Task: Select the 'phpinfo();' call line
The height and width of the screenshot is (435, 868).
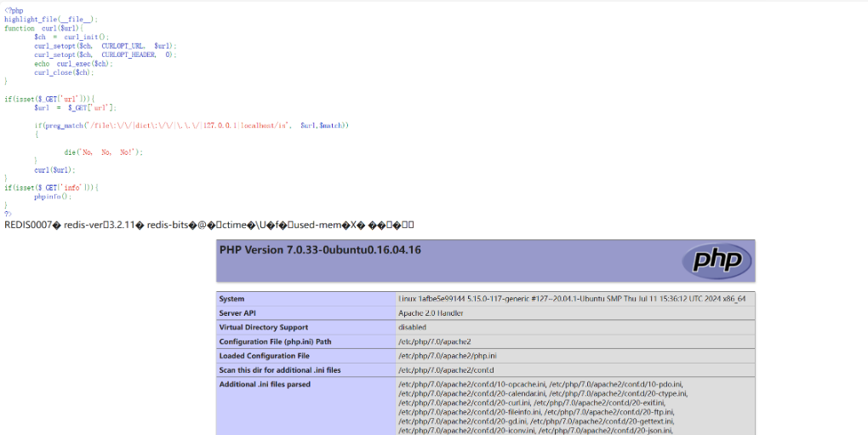Action: [x=53, y=197]
